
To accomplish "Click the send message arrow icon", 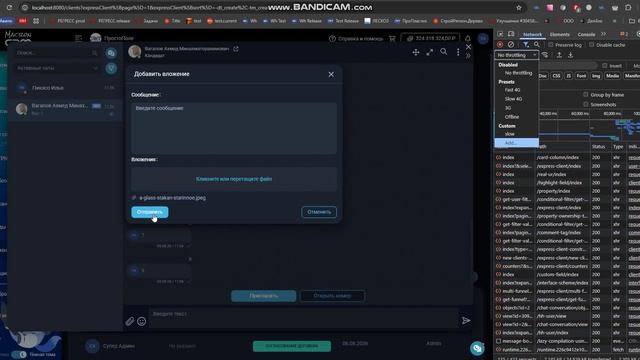I will pyautogui.click(x=466, y=320).
